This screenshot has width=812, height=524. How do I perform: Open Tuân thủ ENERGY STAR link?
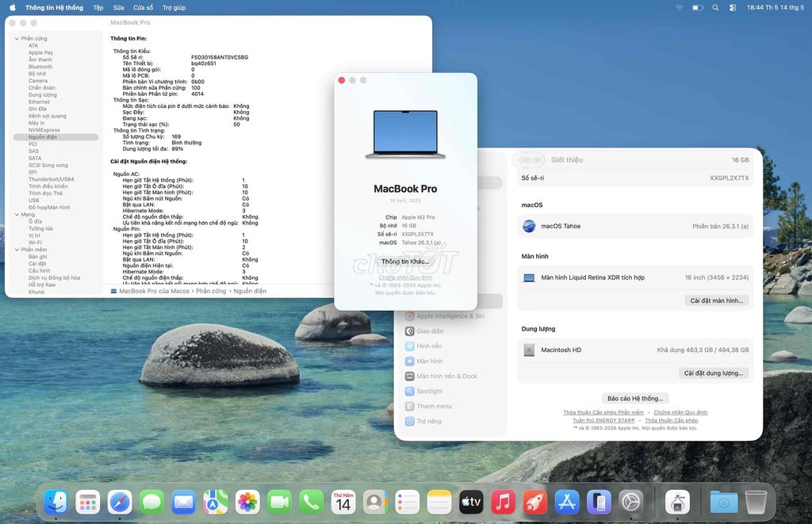click(603, 420)
